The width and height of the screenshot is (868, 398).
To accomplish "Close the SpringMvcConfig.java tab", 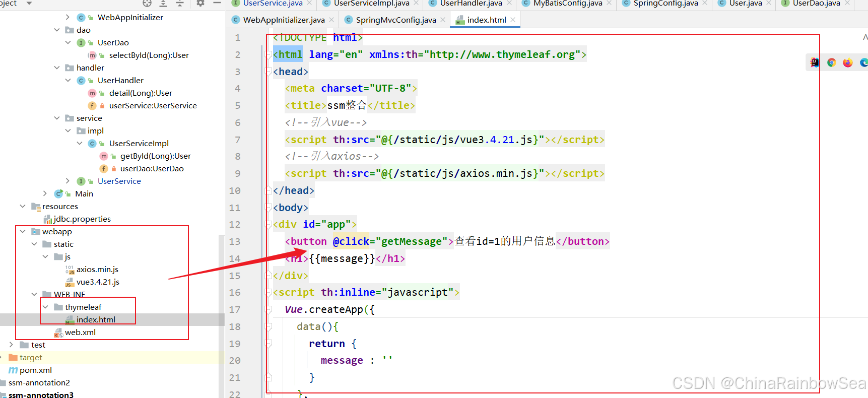I will click(x=443, y=20).
